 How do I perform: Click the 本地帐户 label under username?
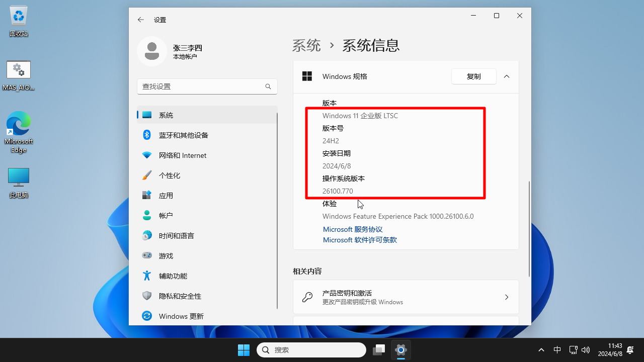tap(185, 57)
